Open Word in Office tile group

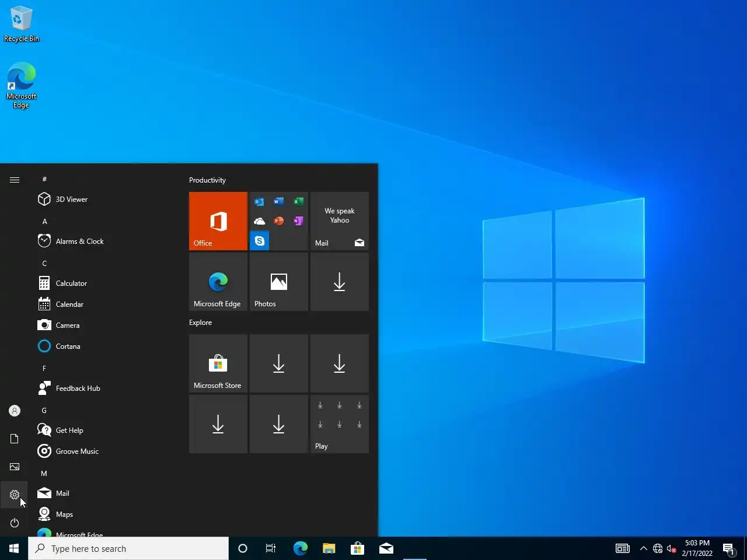279,202
